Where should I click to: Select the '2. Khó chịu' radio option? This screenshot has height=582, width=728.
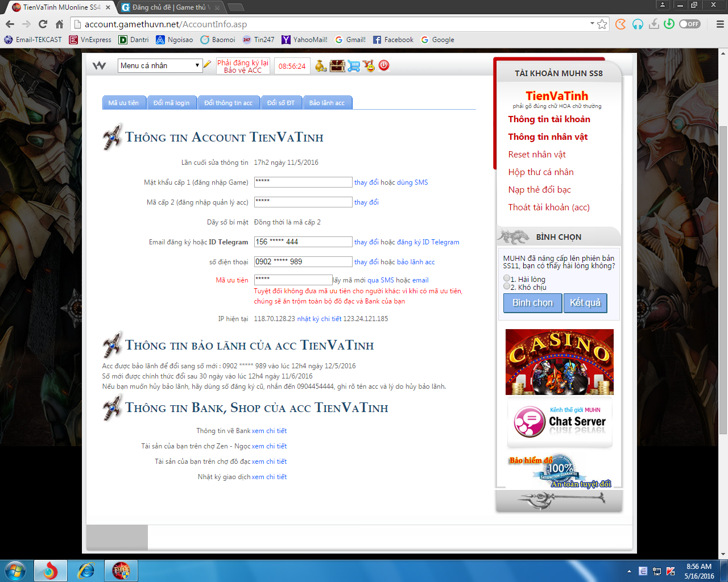click(x=507, y=286)
